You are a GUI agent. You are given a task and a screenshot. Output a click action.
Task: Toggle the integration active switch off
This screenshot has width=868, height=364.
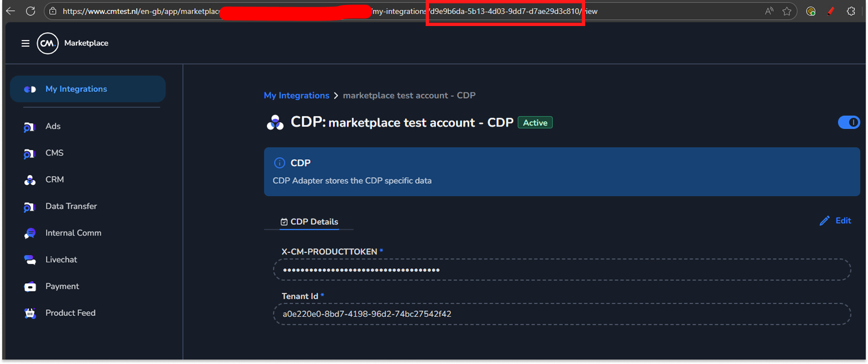click(849, 122)
